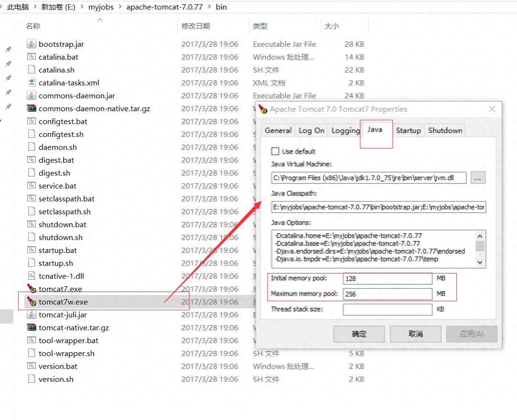
Task: Switch to the Shutdown tab
Action: pos(445,131)
